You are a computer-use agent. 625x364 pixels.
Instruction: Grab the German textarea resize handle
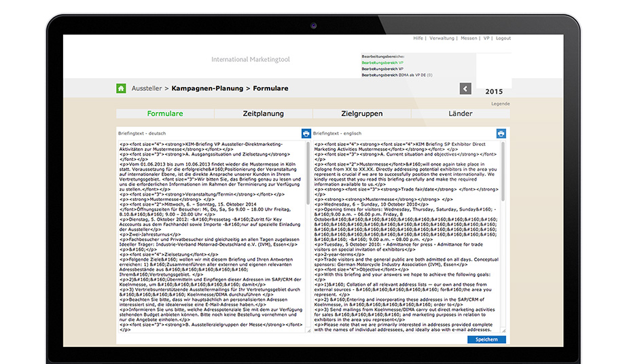(308, 331)
